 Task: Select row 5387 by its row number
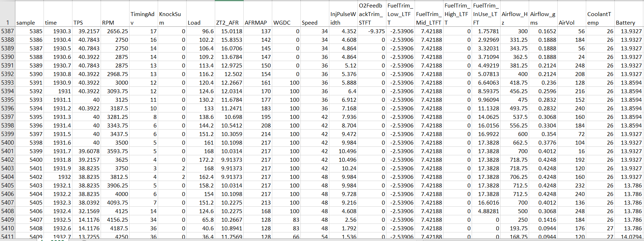pyautogui.click(x=7, y=31)
